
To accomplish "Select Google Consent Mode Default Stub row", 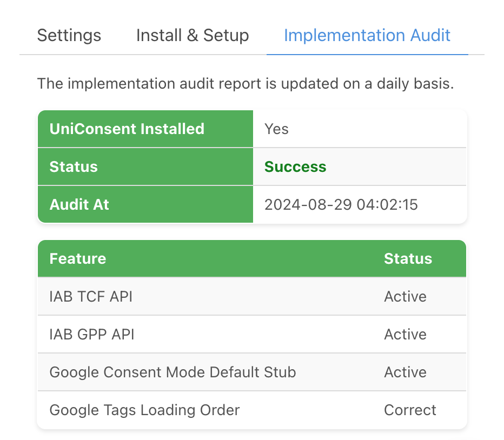I will [173, 372].
